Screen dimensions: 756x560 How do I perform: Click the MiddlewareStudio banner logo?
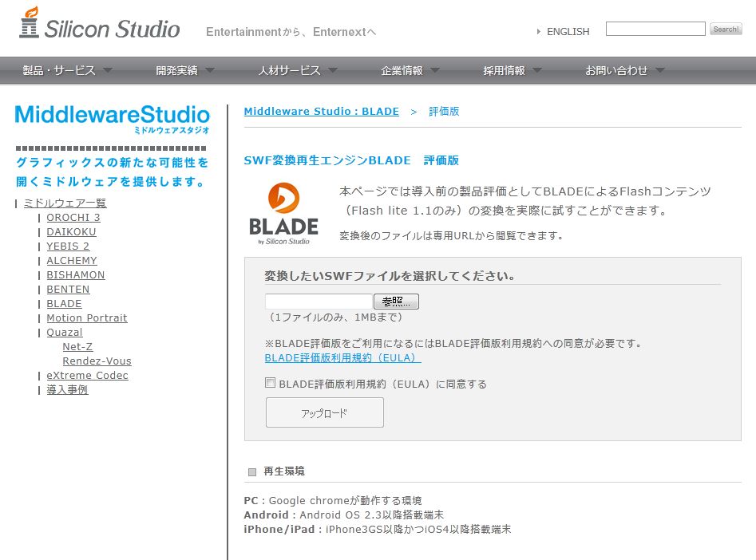tap(113, 119)
